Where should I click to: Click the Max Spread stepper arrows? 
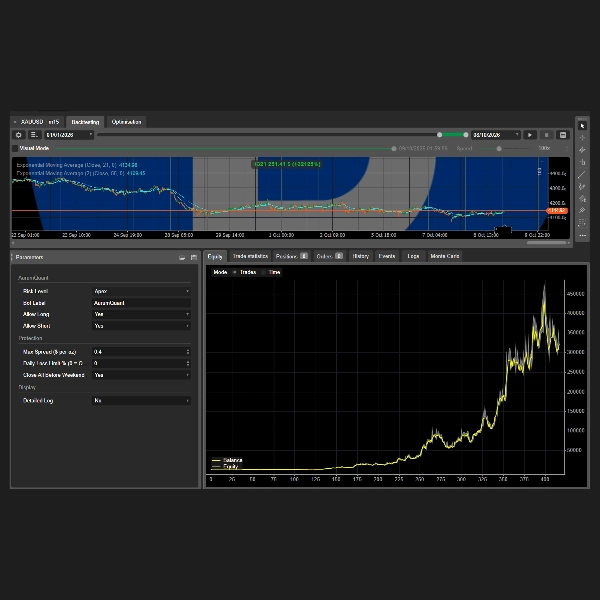188,352
